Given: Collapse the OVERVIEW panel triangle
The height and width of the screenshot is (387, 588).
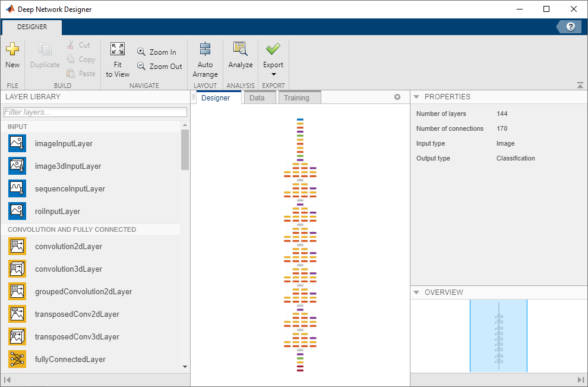Looking at the screenshot, I should (416, 292).
